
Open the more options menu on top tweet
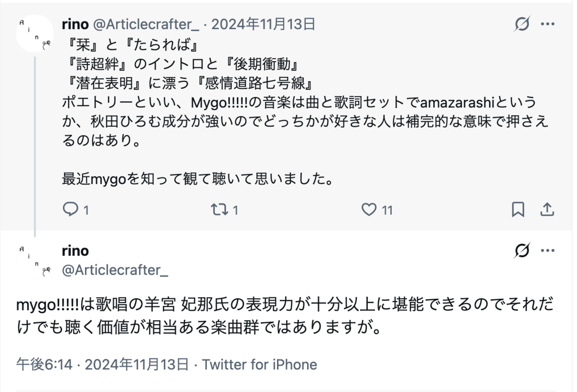(548, 24)
